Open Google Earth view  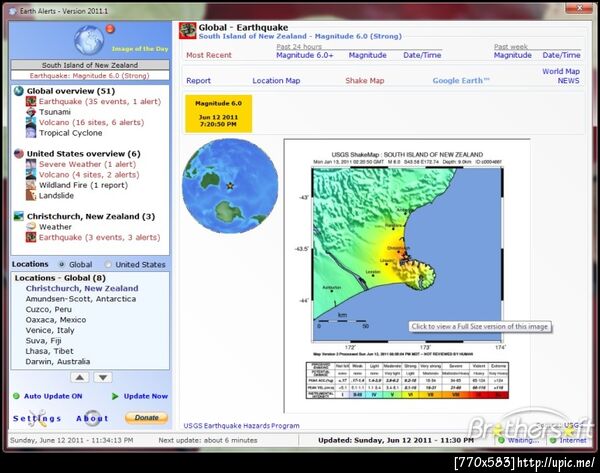(461, 81)
